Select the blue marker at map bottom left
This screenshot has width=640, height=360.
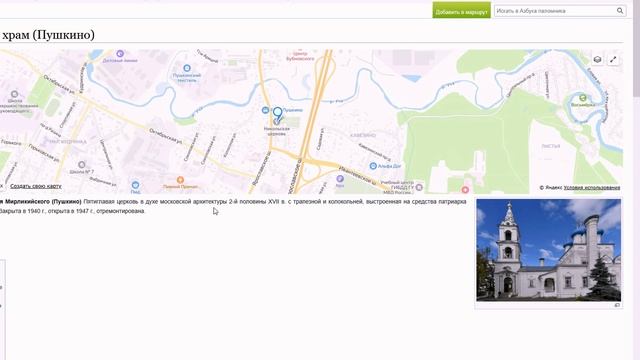point(136,185)
